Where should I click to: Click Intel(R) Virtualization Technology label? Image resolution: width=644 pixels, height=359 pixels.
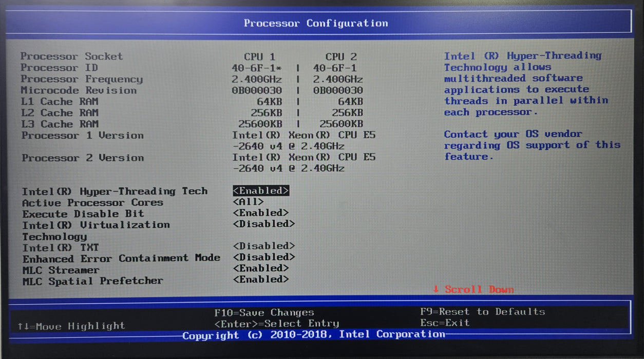click(96, 231)
